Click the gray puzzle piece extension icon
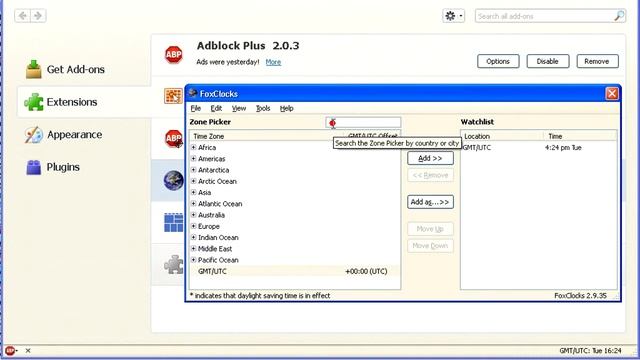Screen dimensions: 640x360 (x=173, y=264)
